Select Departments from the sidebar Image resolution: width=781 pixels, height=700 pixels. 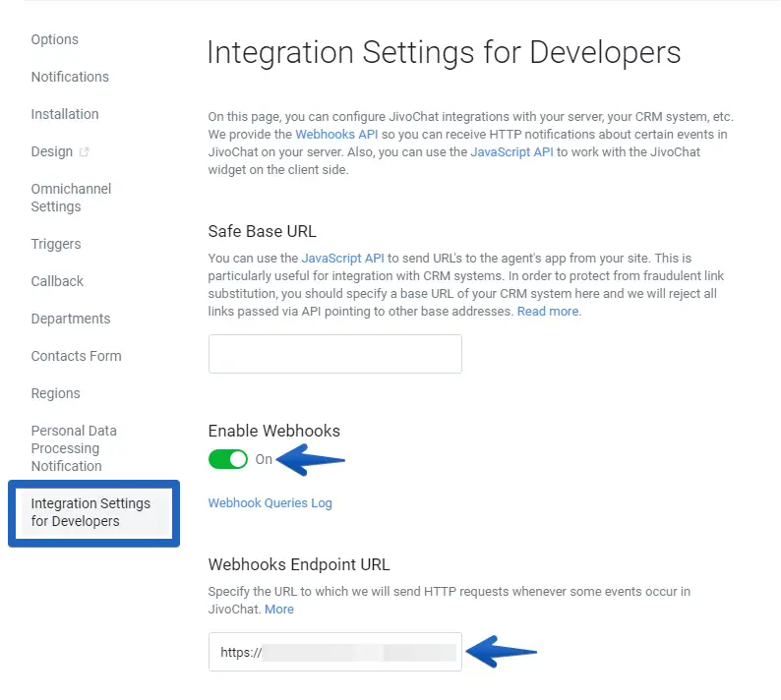71,319
